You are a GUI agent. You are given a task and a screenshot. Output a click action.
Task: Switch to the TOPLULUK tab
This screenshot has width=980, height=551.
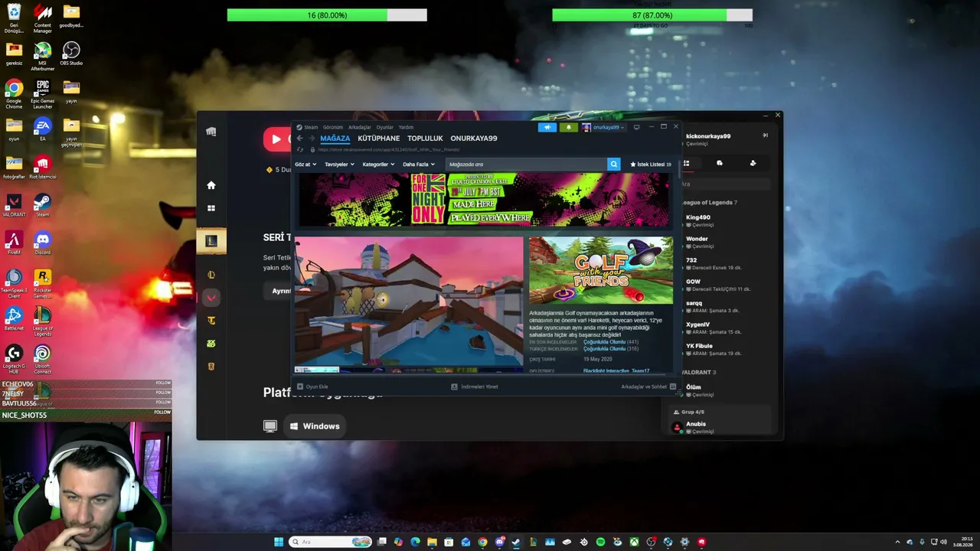point(425,139)
